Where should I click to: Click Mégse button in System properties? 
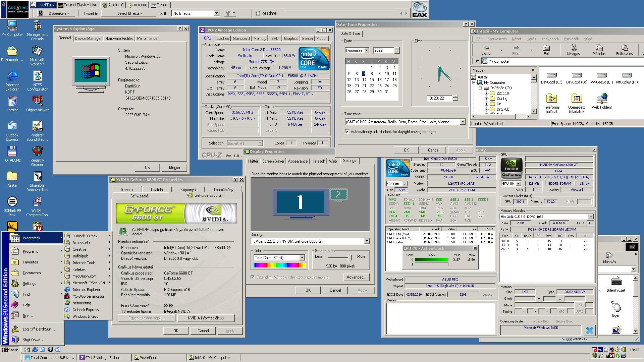click(174, 168)
